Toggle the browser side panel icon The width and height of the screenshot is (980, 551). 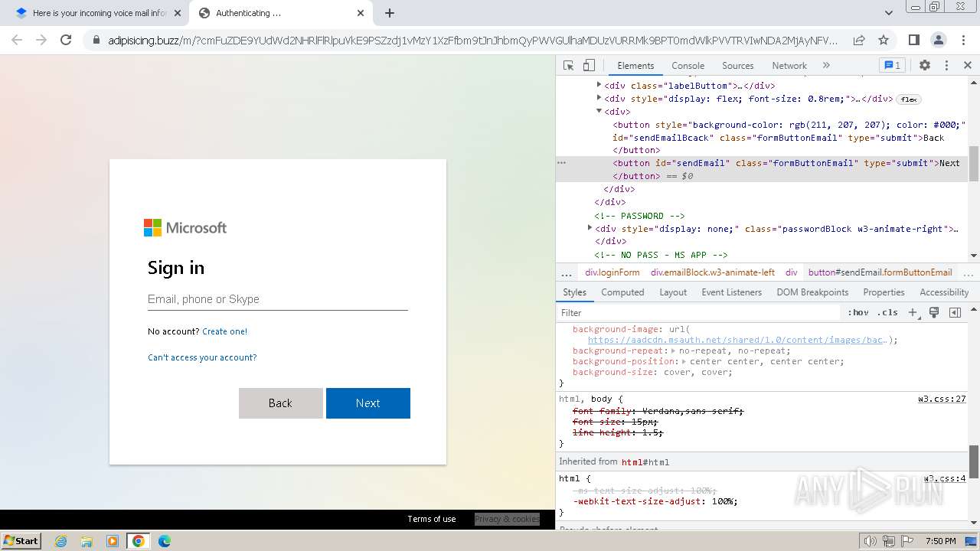point(913,40)
